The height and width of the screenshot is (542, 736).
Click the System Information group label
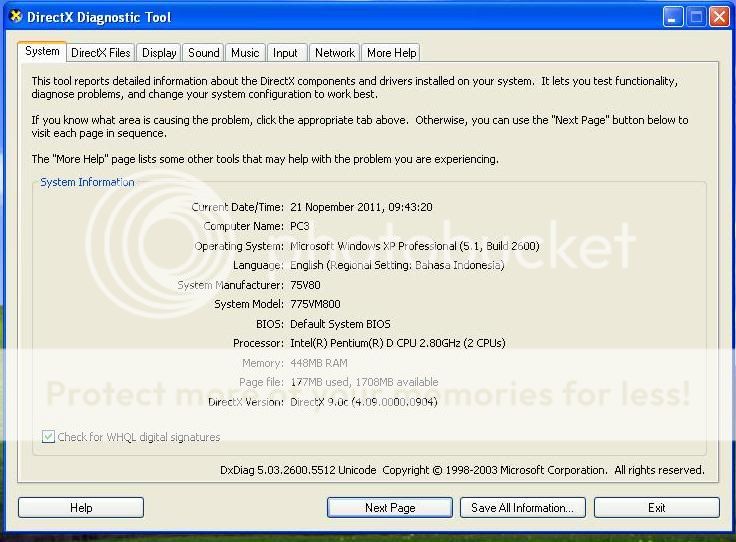click(x=87, y=182)
